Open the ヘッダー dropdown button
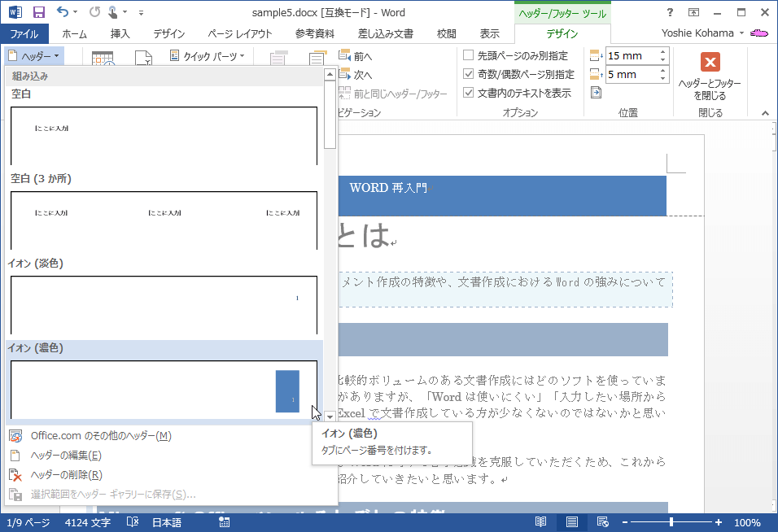The width and height of the screenshot is (778, 532). pyautogui.click(x=34, y=56)
